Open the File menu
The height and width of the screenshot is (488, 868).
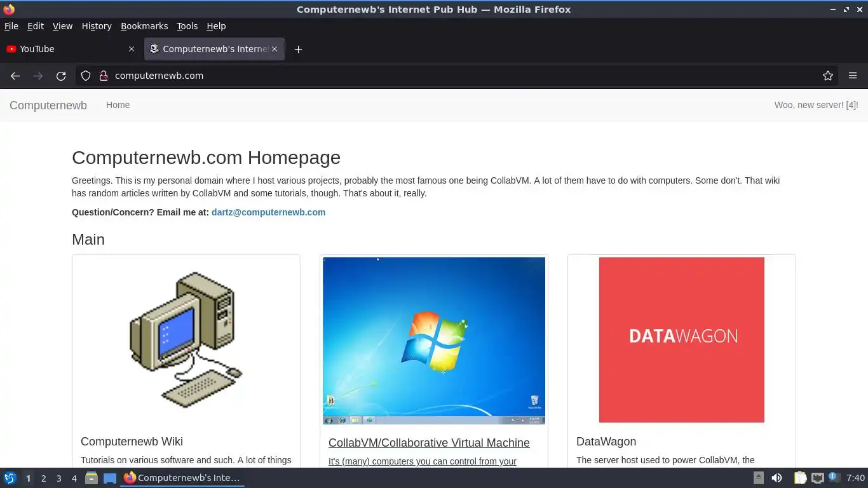point(11,26)
